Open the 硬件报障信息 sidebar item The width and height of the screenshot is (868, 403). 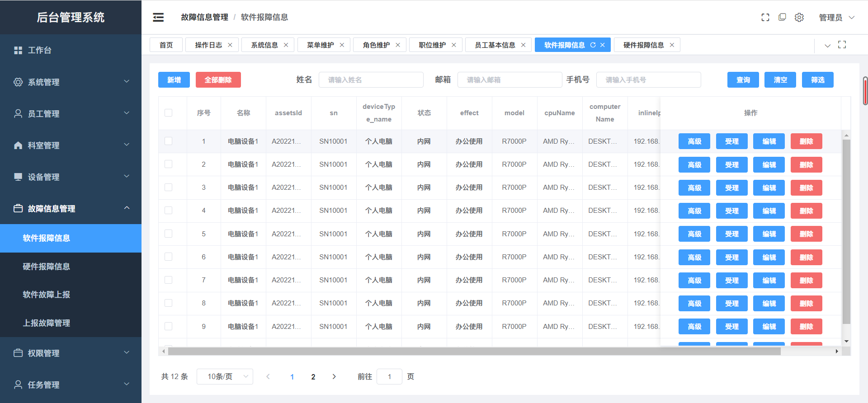pyautogui.click(x=71, y=267)
